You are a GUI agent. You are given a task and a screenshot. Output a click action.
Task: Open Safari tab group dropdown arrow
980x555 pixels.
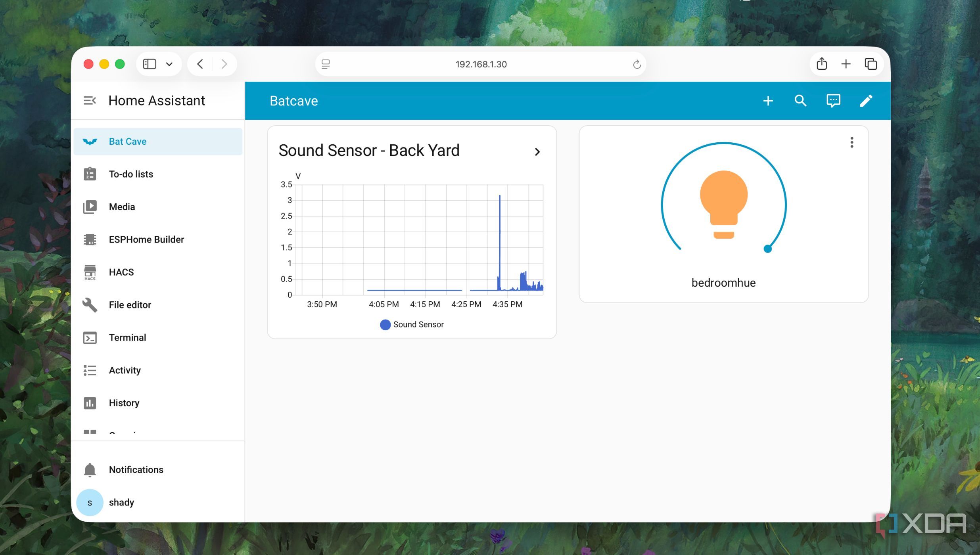click(169, 64)
